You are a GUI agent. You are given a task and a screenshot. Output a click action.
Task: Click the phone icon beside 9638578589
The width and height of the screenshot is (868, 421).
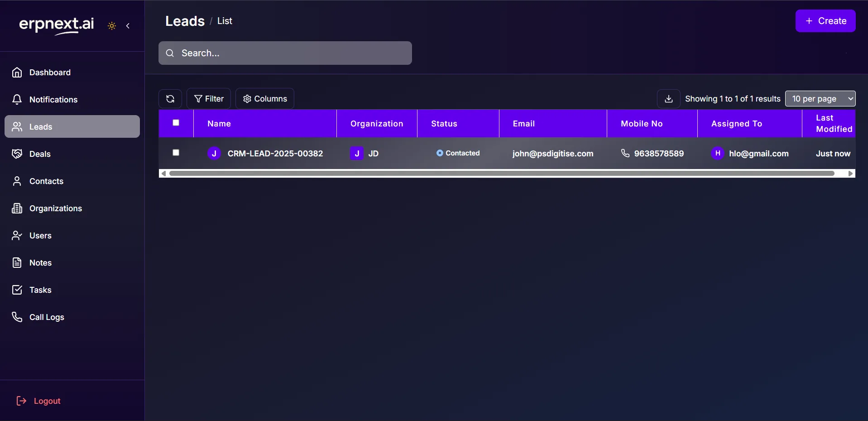[x=625, y=153]
